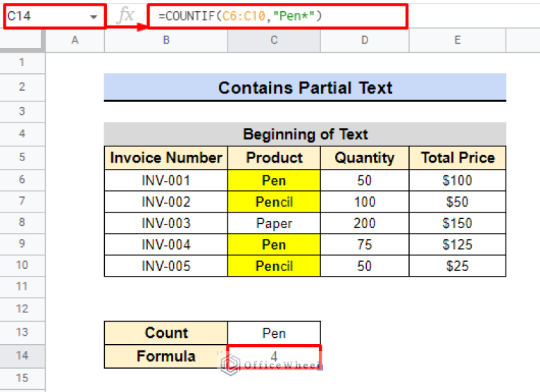Click the 'Formula' label cell
The height and width of the screenshot is (392, 540).
point(166,356)
